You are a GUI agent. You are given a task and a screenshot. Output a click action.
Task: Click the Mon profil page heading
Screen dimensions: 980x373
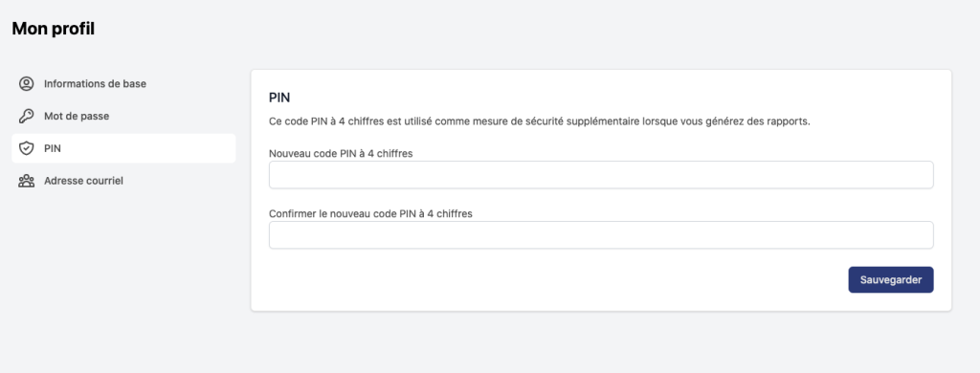click(x=54, y=29)
